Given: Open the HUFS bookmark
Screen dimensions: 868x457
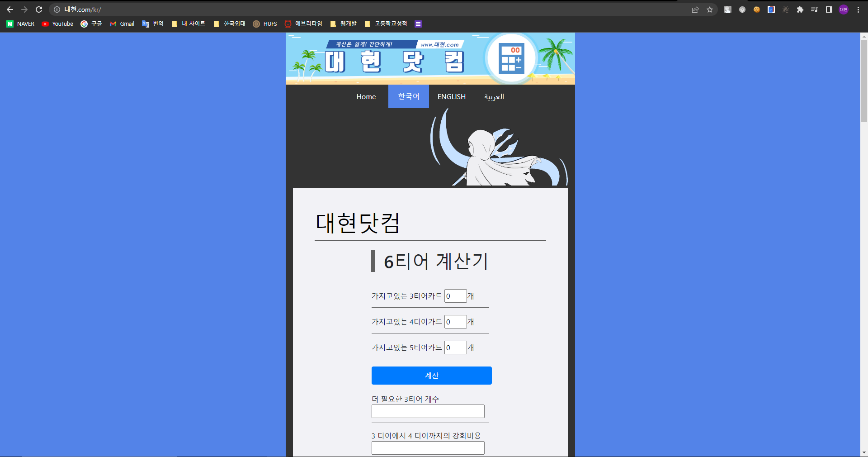Looking at the screenshot, I should [264, 24].
